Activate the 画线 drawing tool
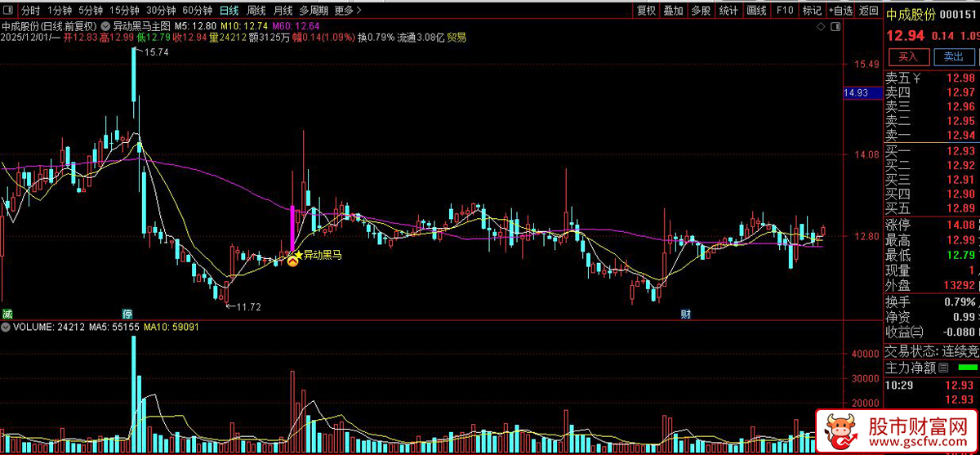Image resolution: width=980 pixels, height=455 pixels. coord(757,11)
